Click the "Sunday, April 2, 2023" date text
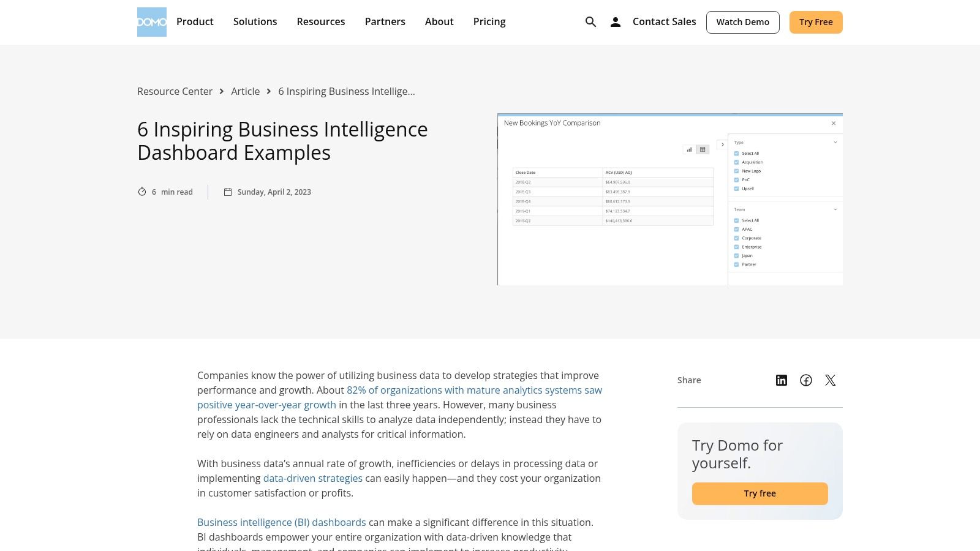The image size is (980, 551). [274, 192]
